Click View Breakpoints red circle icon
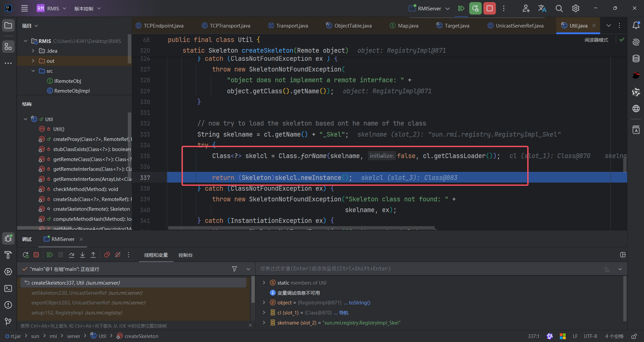Image resolution: width=644 pixels, height=342 pixels. [x=107, y=255]
